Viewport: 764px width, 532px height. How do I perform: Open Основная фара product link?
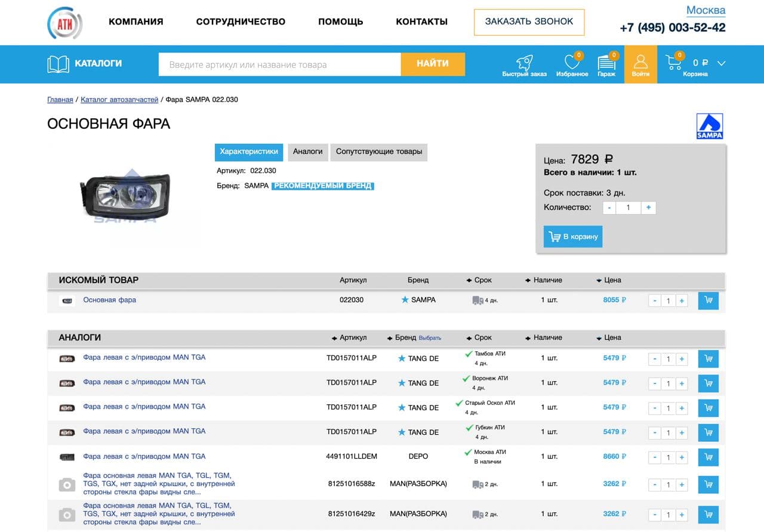point(110,299)
